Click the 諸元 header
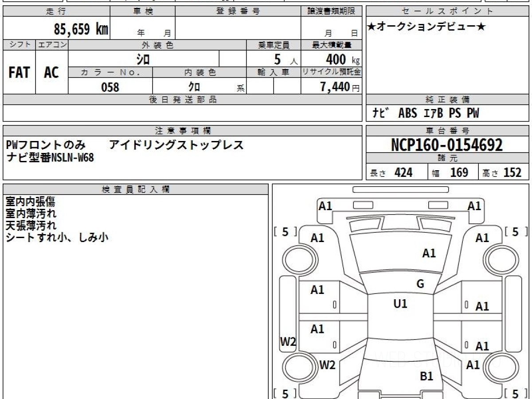This screenshot has width=532, height=399. [447, 158]
